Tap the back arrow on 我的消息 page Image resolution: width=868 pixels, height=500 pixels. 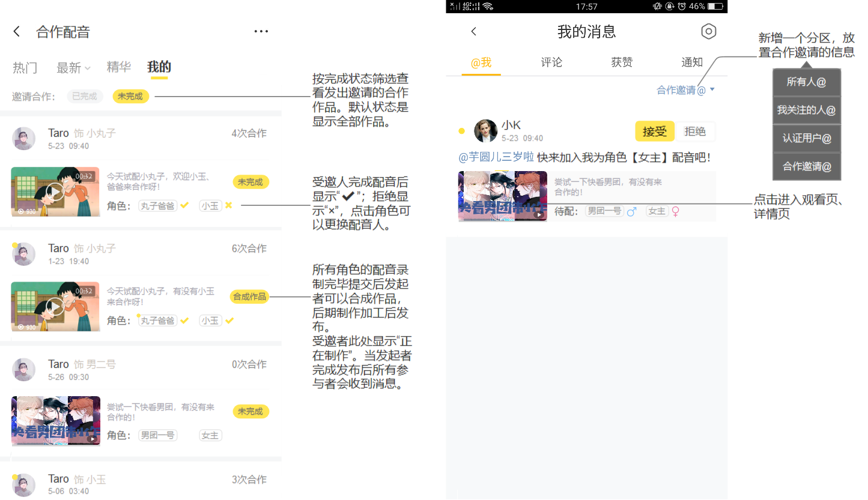tap(474, 31)
